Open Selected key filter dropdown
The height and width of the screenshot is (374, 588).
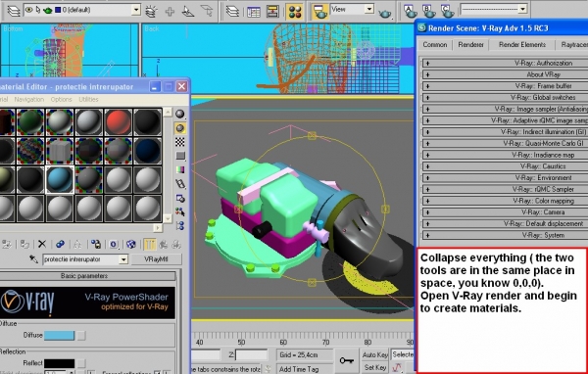(402, 354)
